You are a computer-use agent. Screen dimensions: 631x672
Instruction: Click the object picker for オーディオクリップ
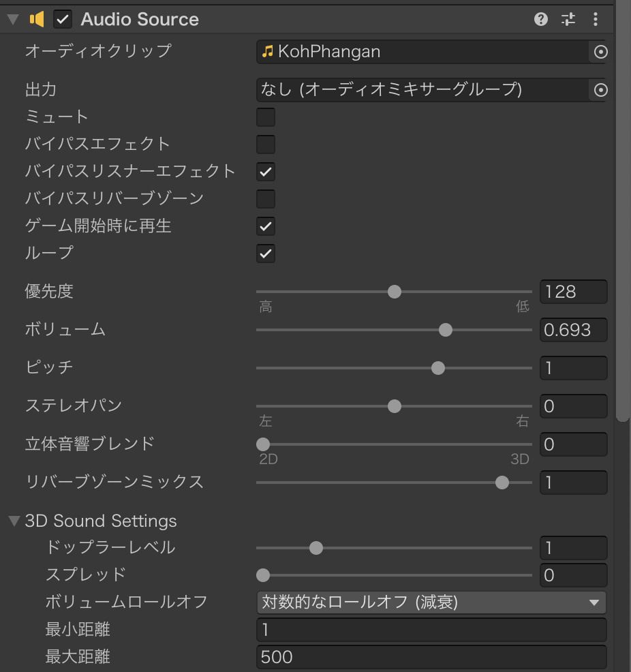[x=600, y=52]
